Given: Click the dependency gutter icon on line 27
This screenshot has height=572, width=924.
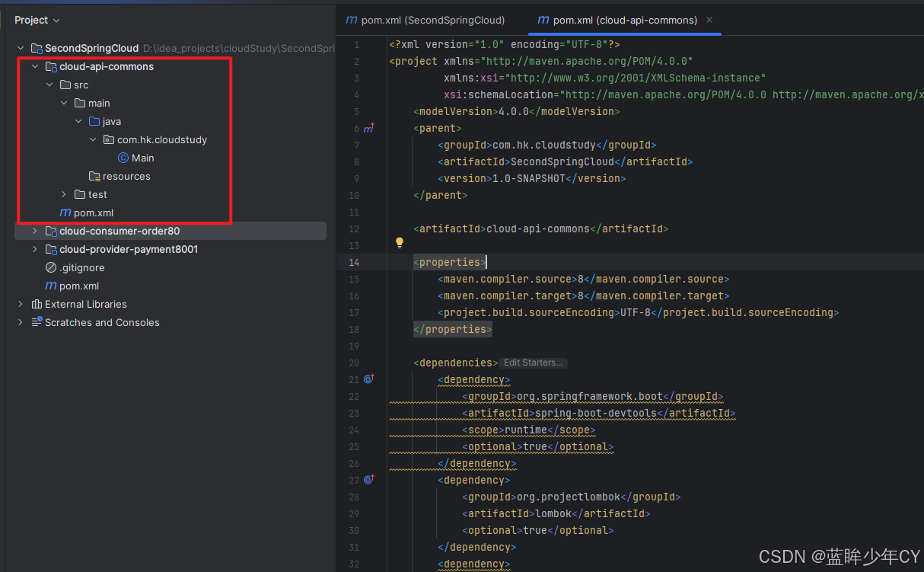Looking at the screenshot, I should pos(369,480).
